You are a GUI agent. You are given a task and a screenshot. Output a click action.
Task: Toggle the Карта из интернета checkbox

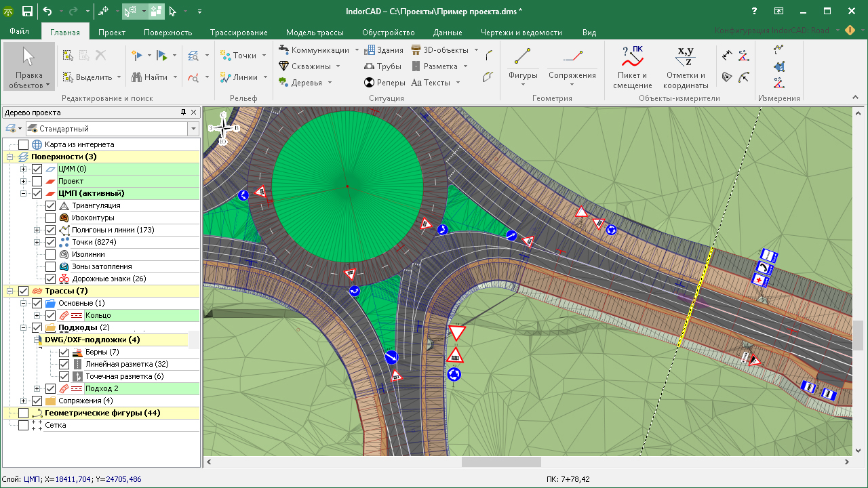(x=24, y=144)
